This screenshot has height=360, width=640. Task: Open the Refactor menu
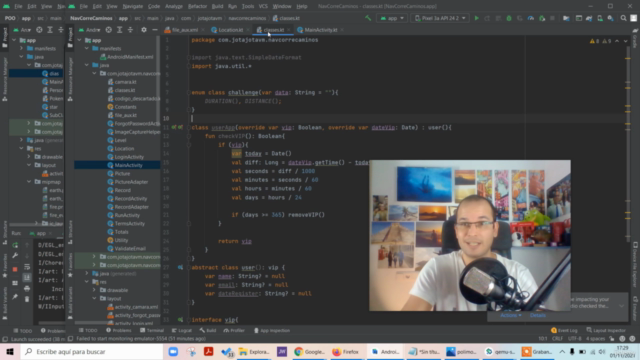pyautogui.click(x=197, y=7)
